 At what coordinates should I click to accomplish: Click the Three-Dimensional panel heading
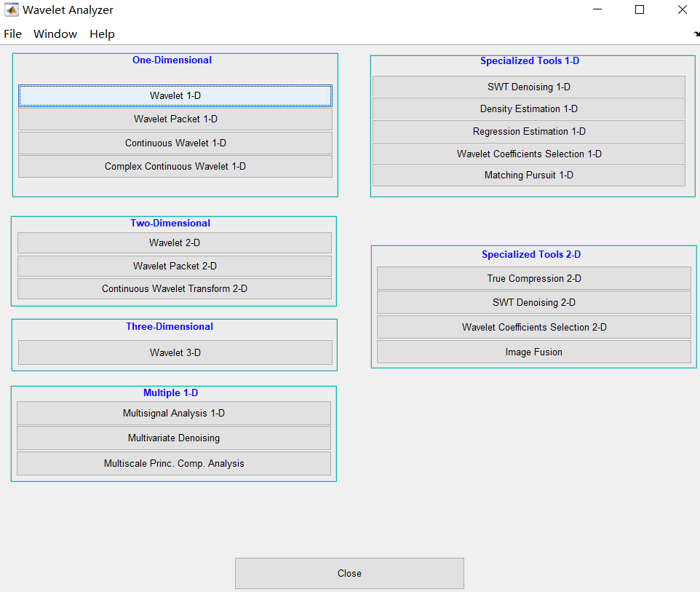click(x=170, y=327)
